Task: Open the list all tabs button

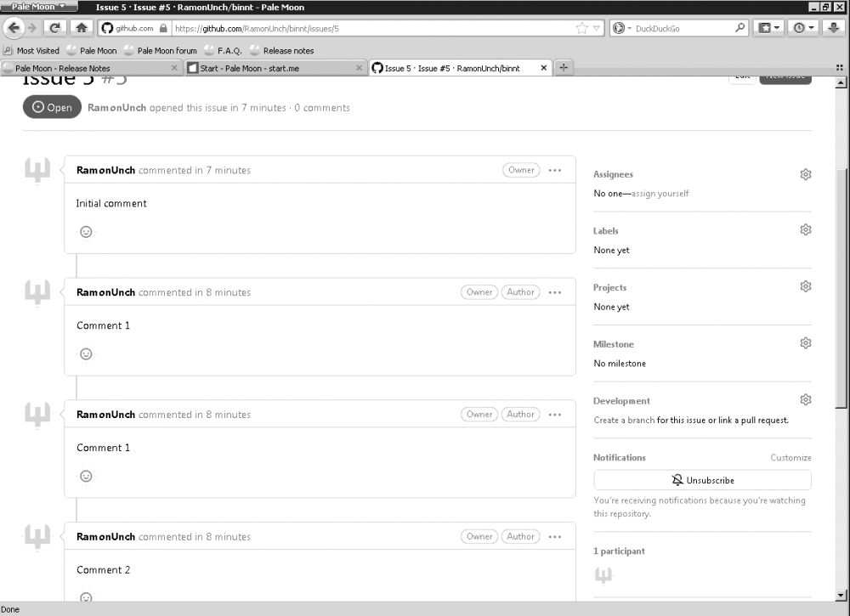Action: tap(839, 68)
